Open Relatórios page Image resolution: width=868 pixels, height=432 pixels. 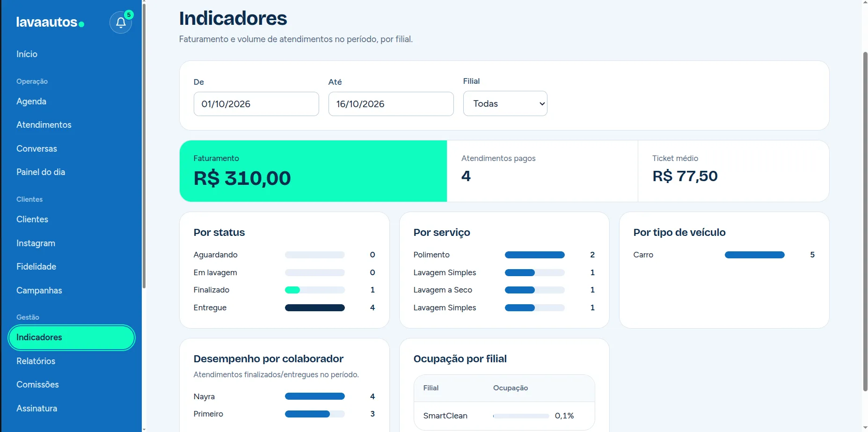36,361
